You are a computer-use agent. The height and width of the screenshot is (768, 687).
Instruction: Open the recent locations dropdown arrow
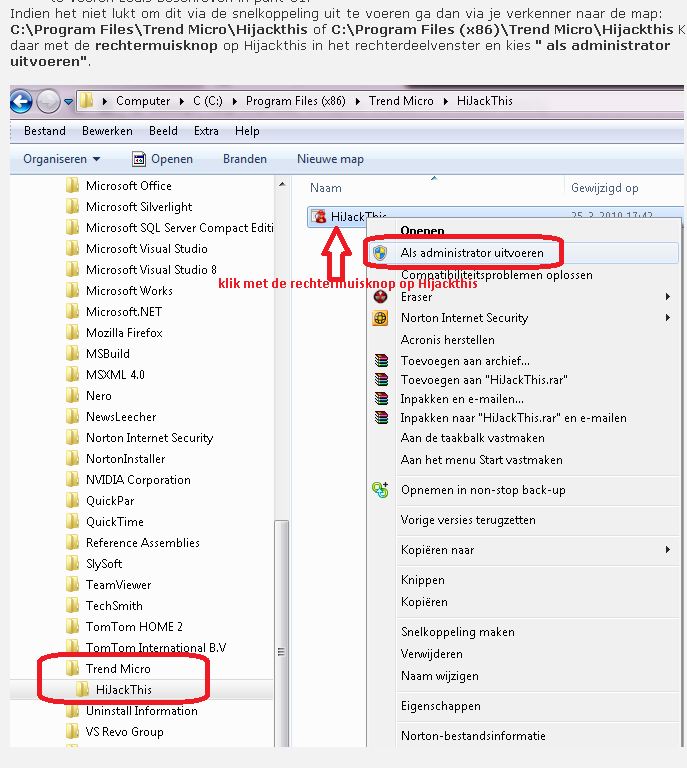pos(68,102)
